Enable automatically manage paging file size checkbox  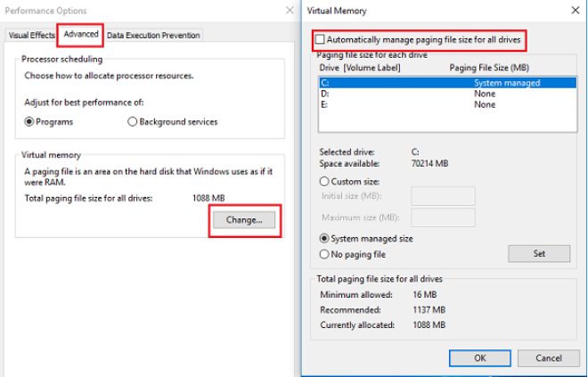pyautogui.click(x=321, y=40)
